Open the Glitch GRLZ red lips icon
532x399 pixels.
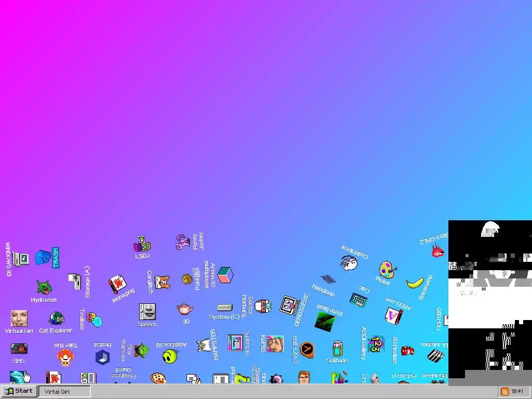pos(437,251)
